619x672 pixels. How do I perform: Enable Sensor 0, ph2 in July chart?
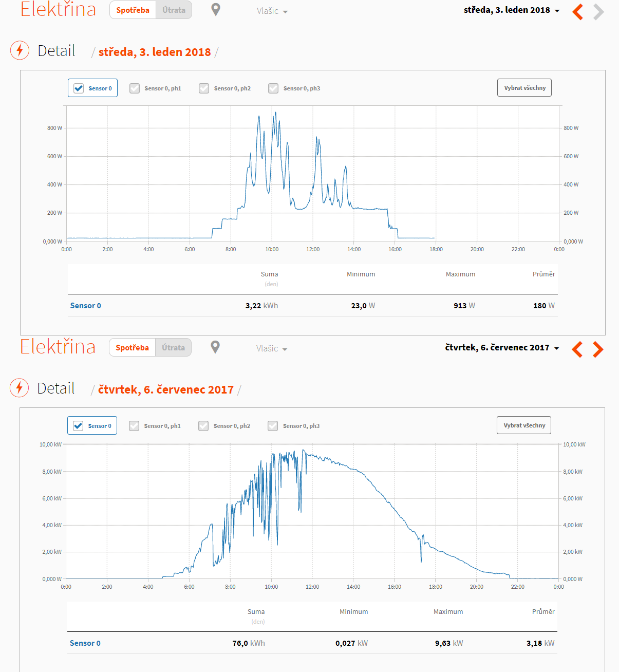pos(203,426)
